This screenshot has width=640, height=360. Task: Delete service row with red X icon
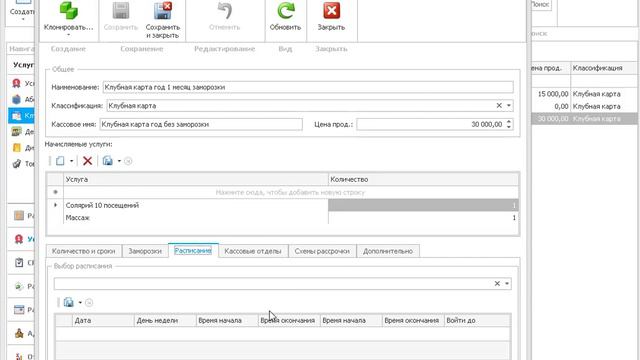tap(87, 161)
